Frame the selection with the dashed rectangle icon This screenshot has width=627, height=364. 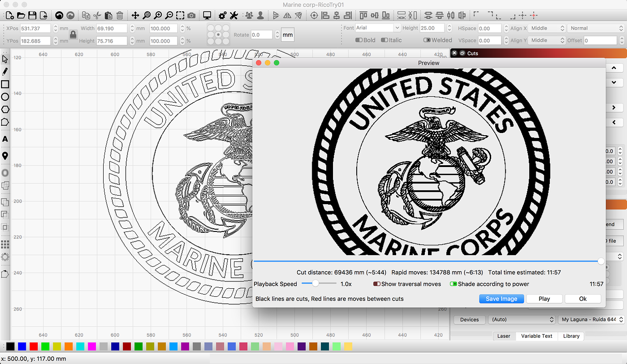180,15
